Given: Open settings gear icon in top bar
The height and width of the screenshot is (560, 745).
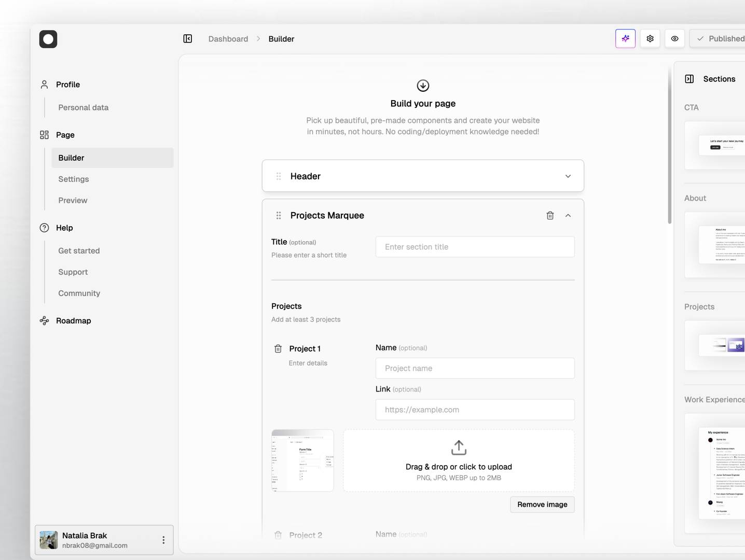Looking at the screenshot, I should (650, 38).
